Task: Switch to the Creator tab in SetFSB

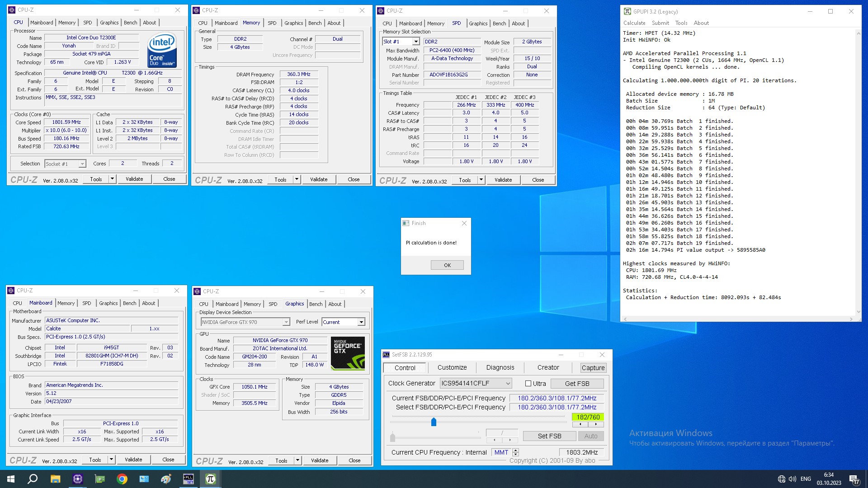Action: coord(548,368)
